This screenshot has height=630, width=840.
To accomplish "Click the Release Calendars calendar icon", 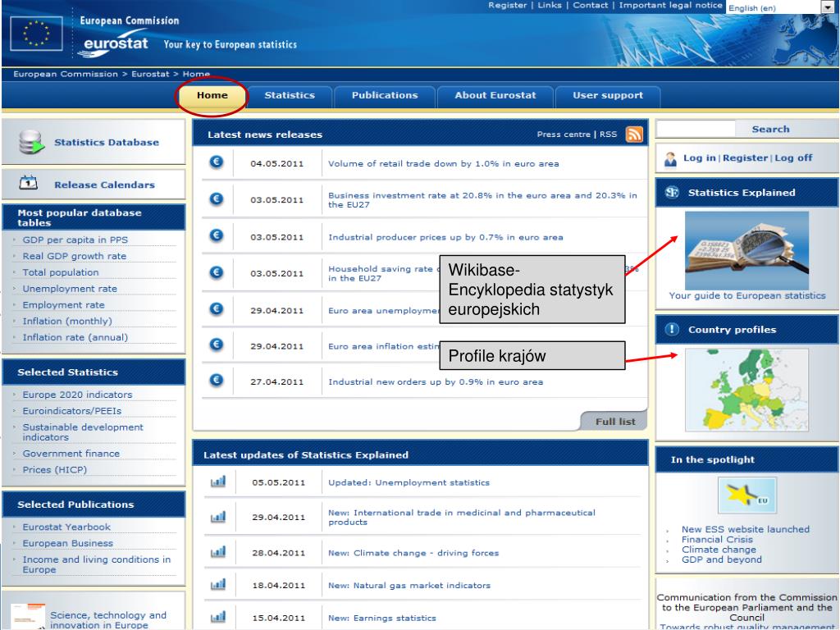I will pos(29,183).
